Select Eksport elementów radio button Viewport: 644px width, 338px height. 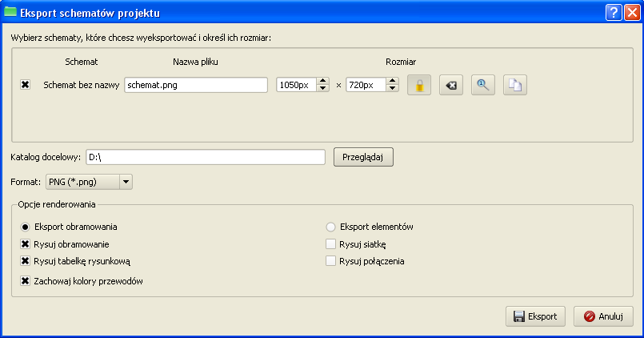click(331, 227)
